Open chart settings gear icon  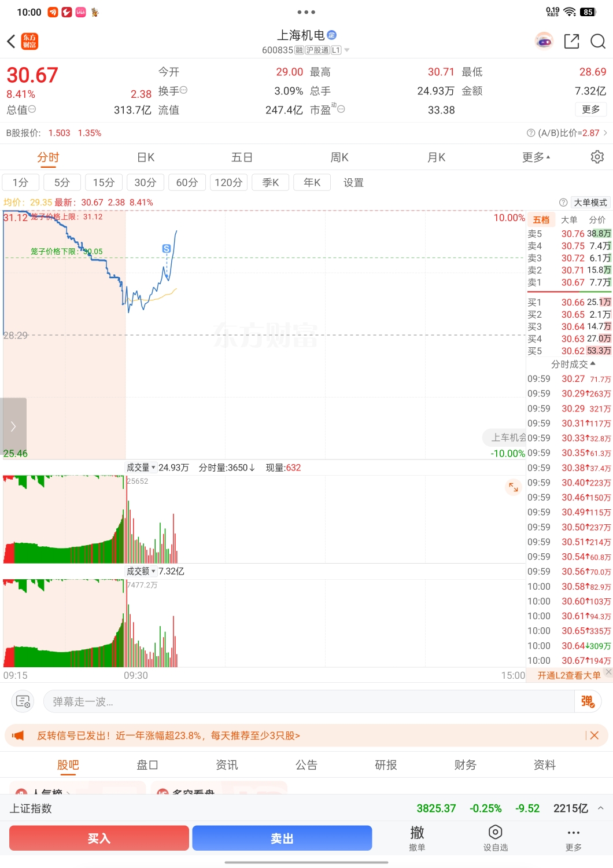tap(597, 157)
